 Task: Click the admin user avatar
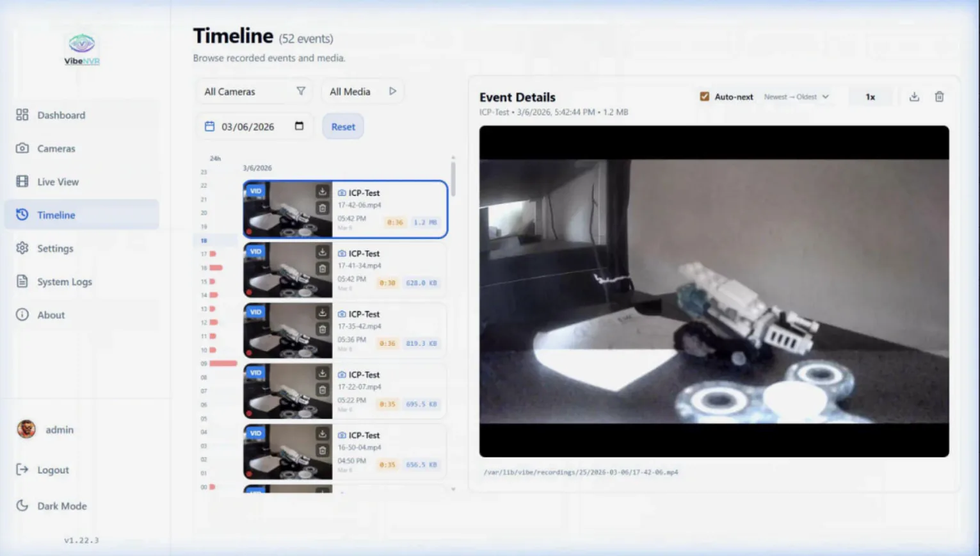click(x=26, y=429)
